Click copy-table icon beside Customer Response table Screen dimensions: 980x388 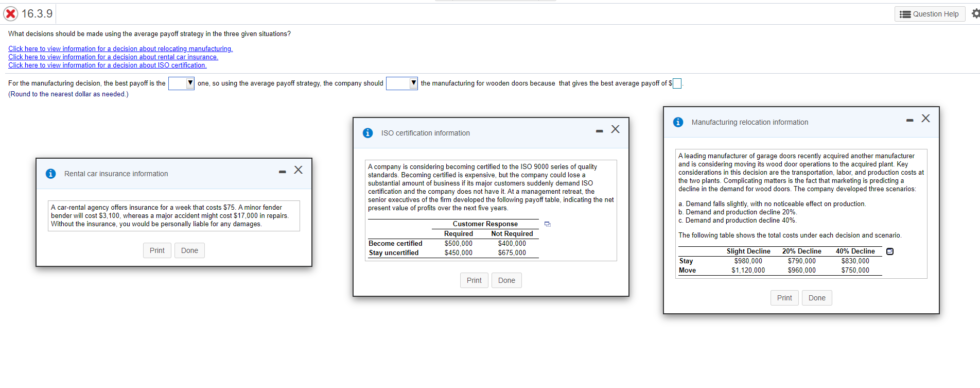[548, 224]
